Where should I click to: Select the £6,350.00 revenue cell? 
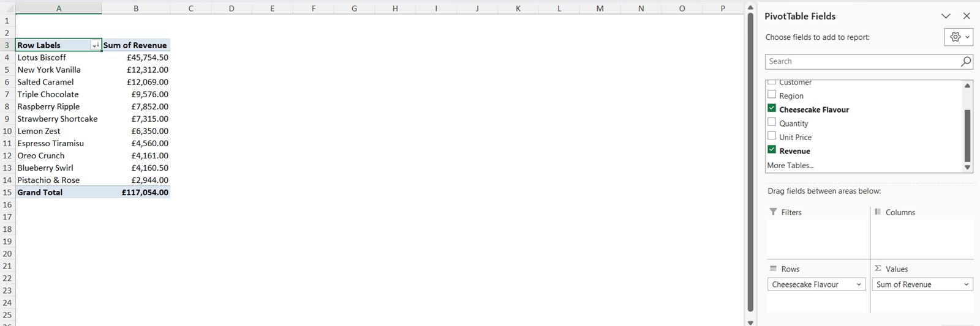point(136,131)
